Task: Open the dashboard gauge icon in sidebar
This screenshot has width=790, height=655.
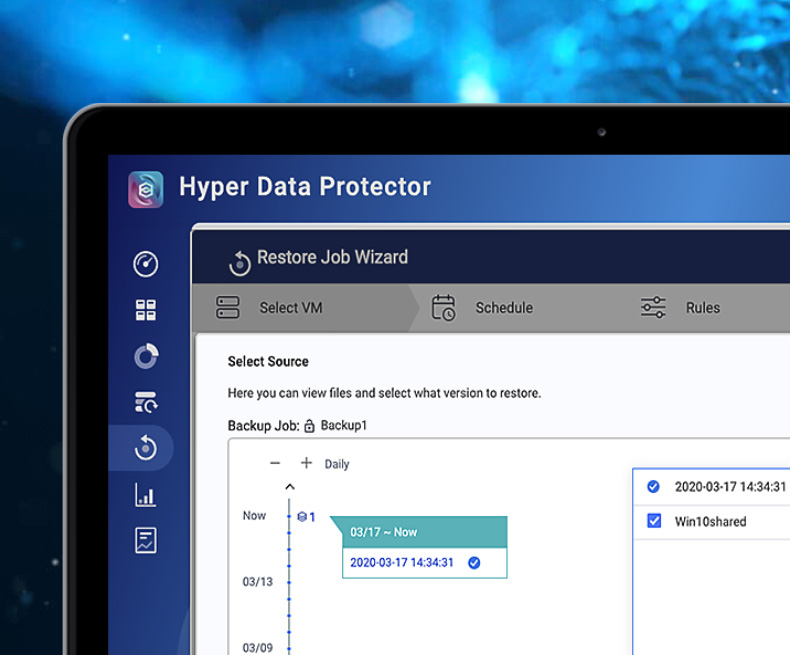Action: coord(146,264)
